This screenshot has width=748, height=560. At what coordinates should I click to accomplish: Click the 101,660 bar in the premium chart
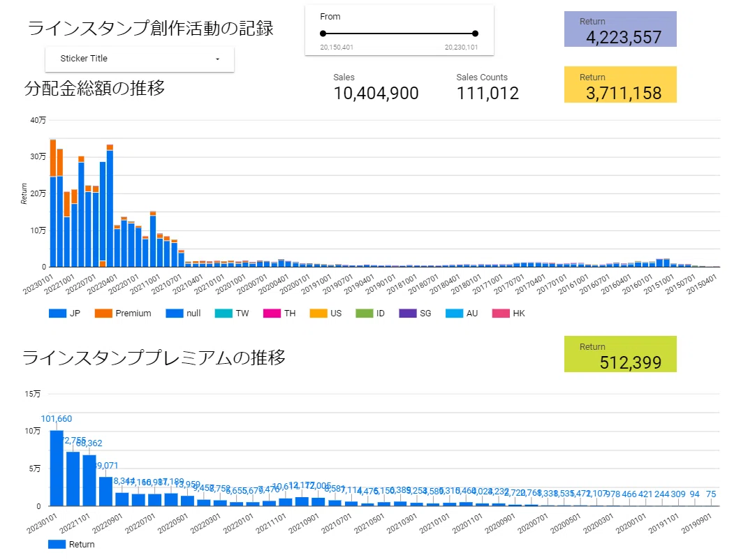(x=57, y=468)
